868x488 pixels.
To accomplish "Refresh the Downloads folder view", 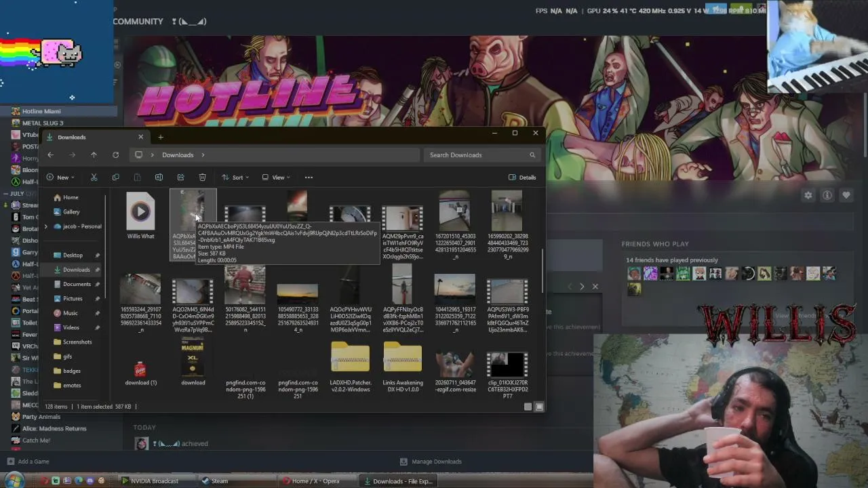I will (115, 155).
